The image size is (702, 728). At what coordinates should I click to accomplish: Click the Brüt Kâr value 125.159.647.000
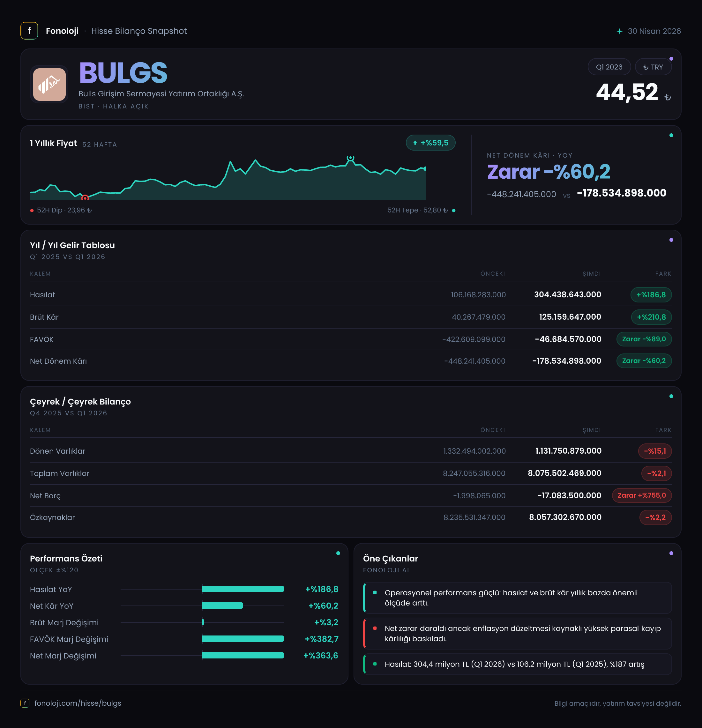pyautogui.click(x=570, y=317)
